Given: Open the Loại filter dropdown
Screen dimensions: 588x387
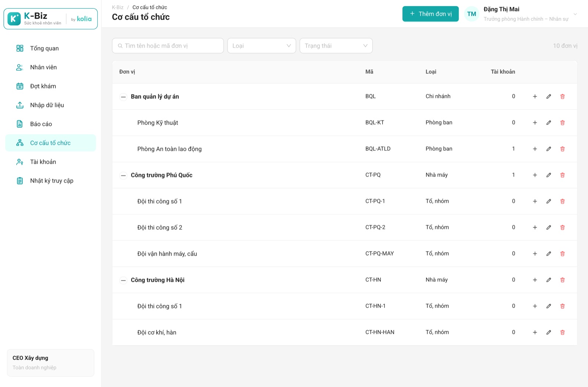Looking at the screenshot, I should click(262, 46).
